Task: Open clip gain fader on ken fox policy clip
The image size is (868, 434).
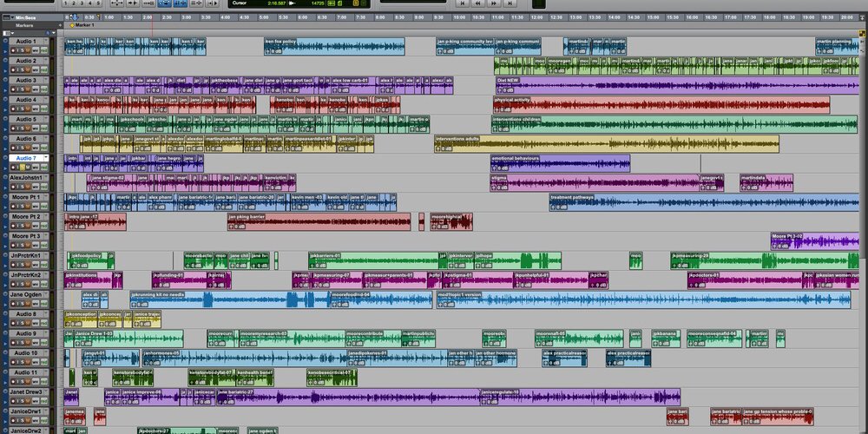Action: tap(269, 51)
